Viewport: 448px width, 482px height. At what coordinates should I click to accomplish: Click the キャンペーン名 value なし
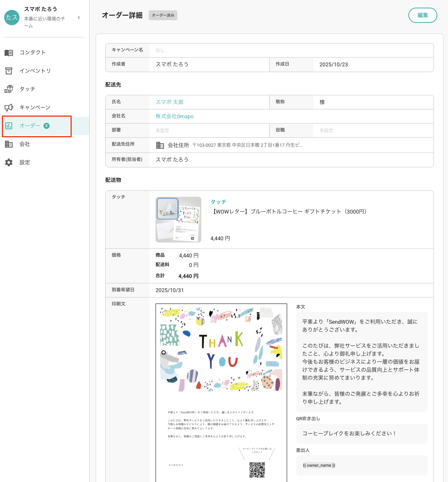point(160,50)
